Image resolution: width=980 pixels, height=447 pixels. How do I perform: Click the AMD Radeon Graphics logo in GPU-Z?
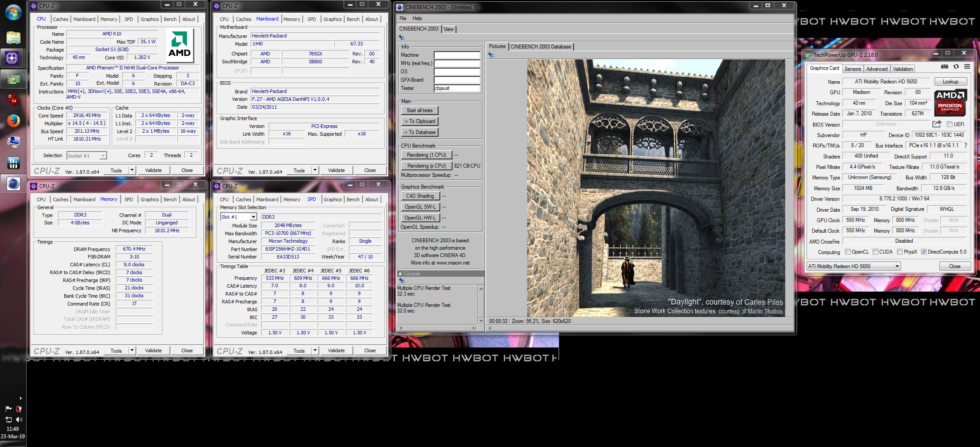950,103
